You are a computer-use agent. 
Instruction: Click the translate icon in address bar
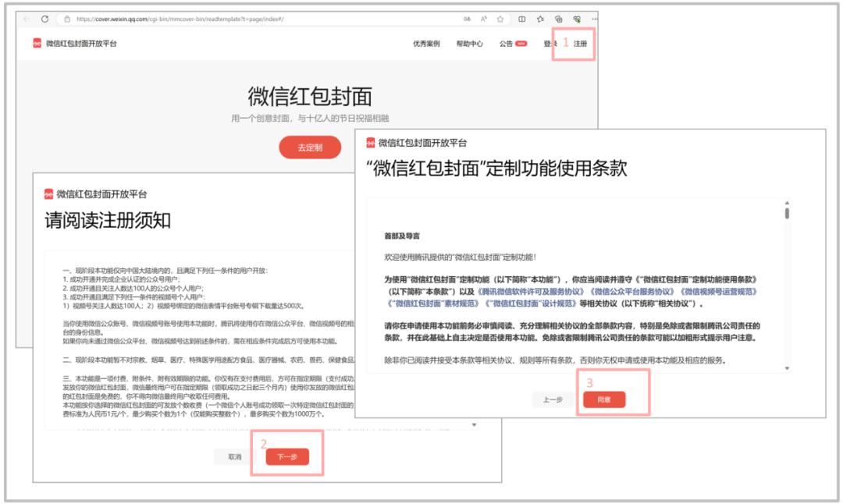click(x=468, y=19)
